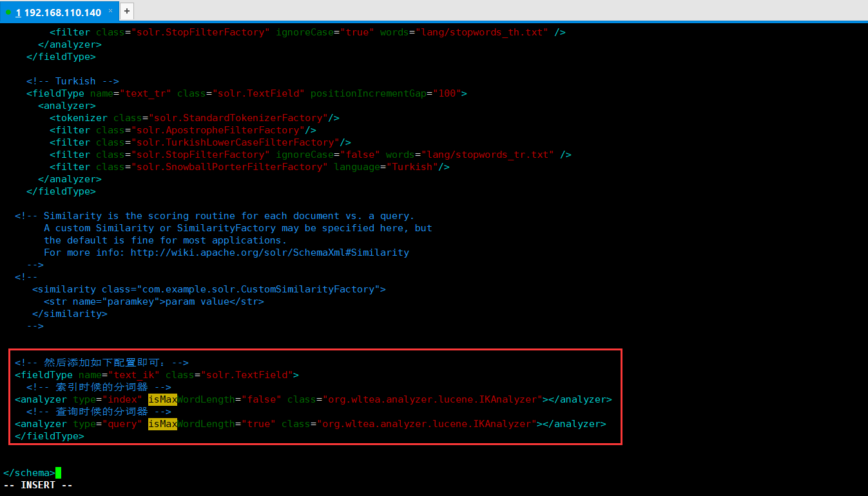Click "com.example.solr.CustomSimilarityFactory" class text
This screenshot has height=496, width=868.
click(258, 289)
